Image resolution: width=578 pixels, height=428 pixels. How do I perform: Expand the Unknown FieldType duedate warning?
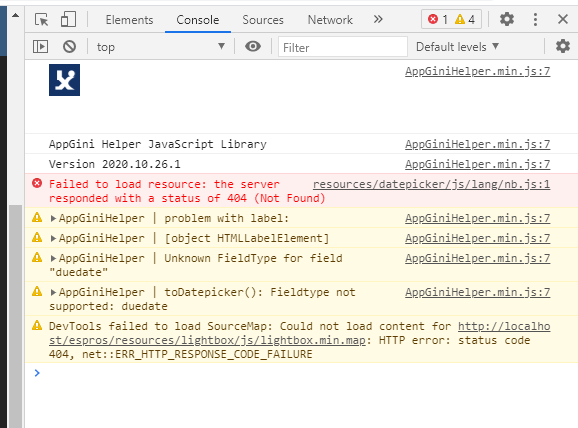(x=53, y=258)
